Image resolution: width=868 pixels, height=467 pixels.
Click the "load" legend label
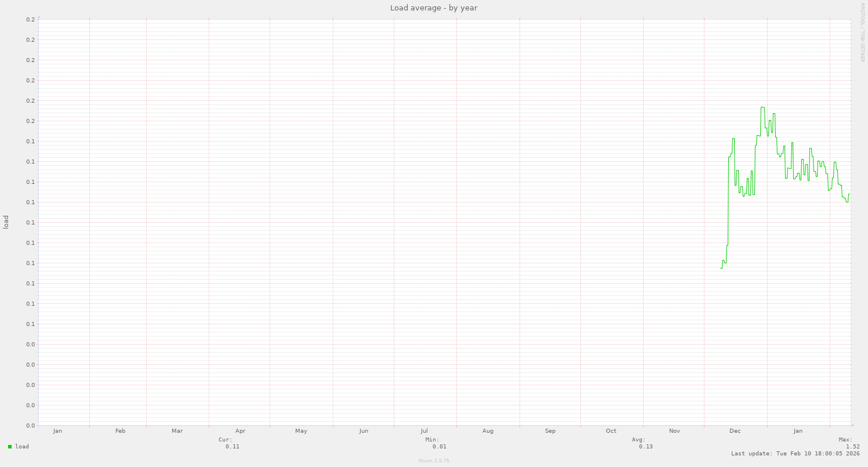coord(22,447)
